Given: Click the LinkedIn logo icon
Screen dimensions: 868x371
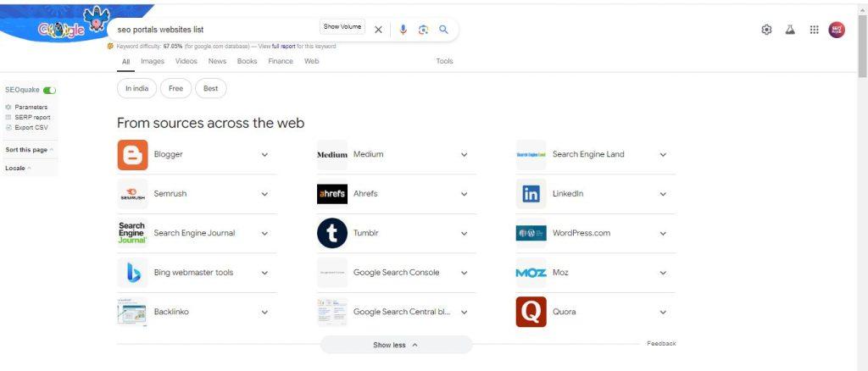Looking at the screenshot, I should tap(531, 194).
